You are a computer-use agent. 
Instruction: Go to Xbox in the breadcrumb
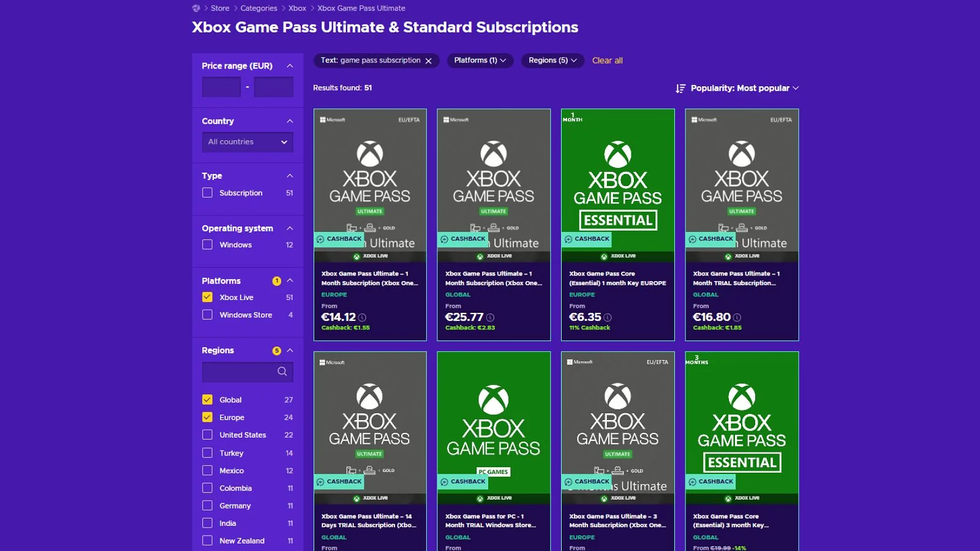297,9
